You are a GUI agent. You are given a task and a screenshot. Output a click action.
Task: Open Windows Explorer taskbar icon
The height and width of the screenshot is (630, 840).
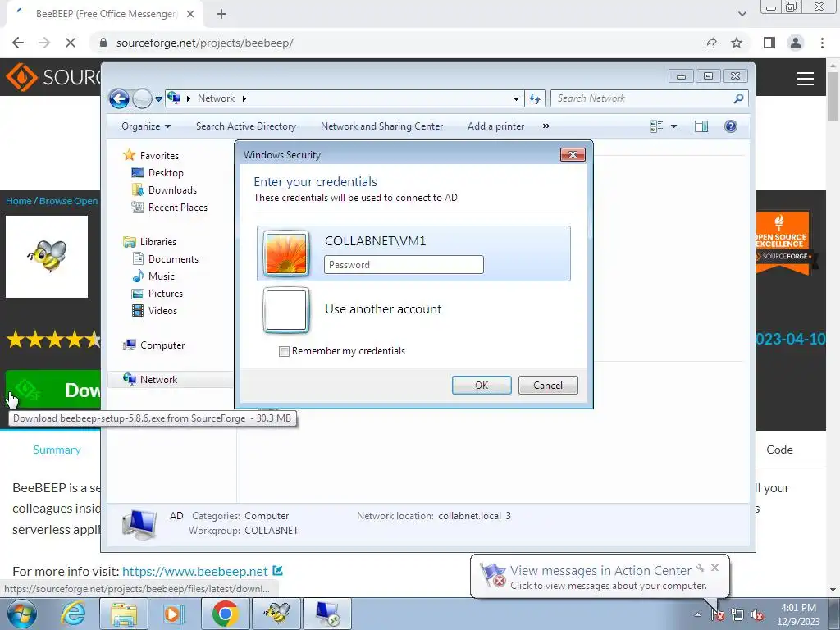pos(124,614)
